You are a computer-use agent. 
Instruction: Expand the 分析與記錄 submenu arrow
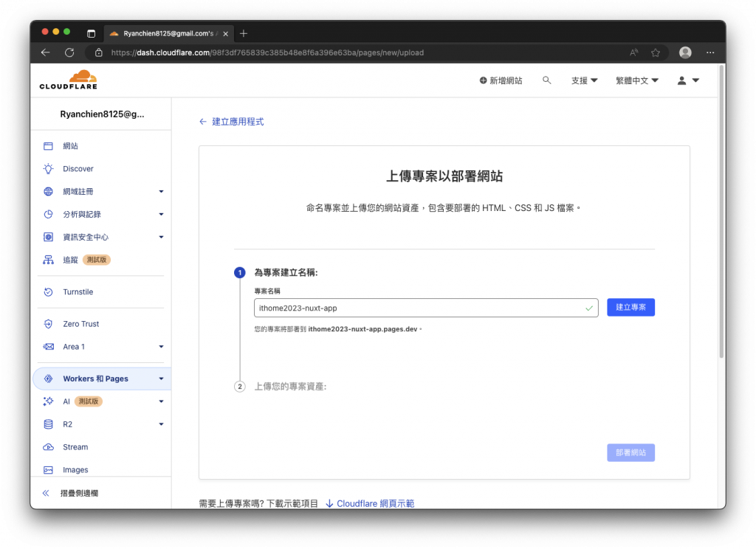click(161, 214)
